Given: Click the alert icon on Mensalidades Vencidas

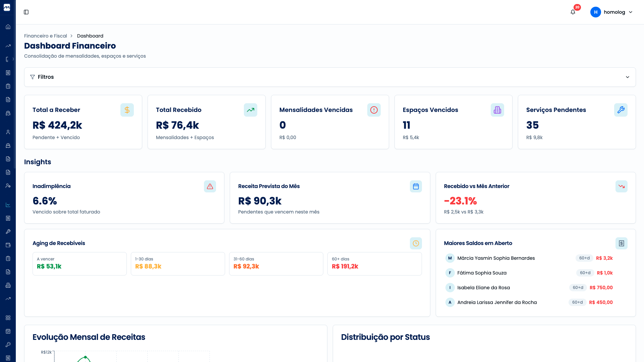Looking at the screenshot, I should pos(374,110).
